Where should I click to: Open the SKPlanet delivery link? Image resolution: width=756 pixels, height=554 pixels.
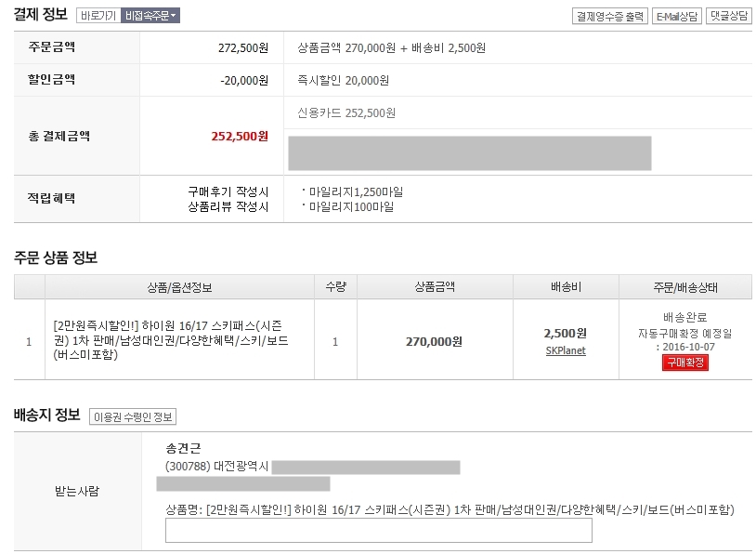click(566, 350)
